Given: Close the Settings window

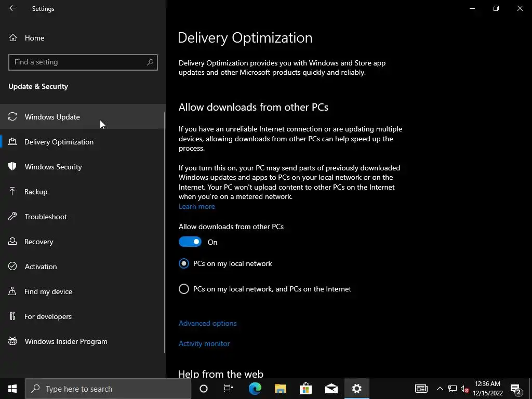Looking at the screenshot, I should pyautogui.click(x=520, y=8).
